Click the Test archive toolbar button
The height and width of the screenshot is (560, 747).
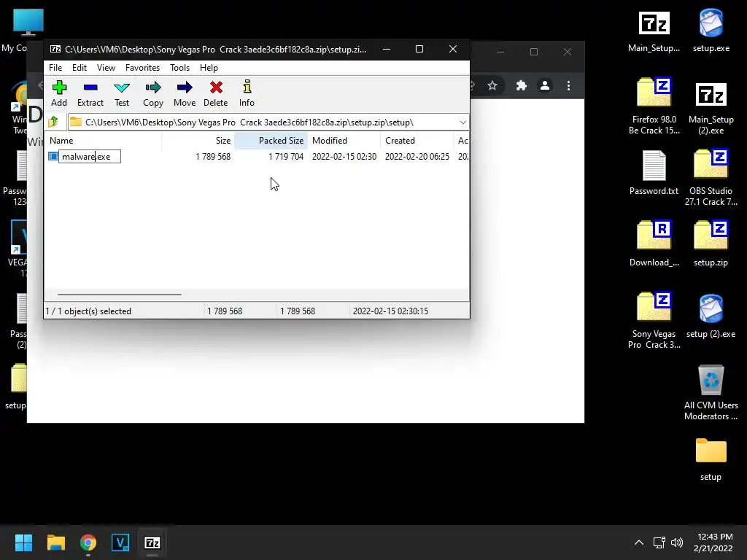(122, 93)
